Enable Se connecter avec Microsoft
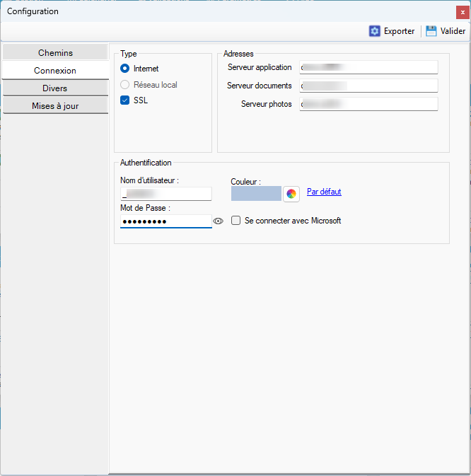 236,221
